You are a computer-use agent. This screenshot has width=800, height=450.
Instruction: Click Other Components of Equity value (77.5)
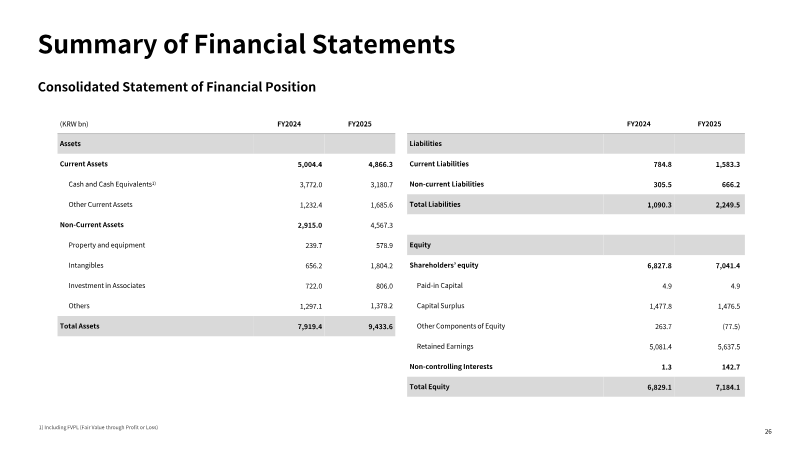[x=731, y=327]
